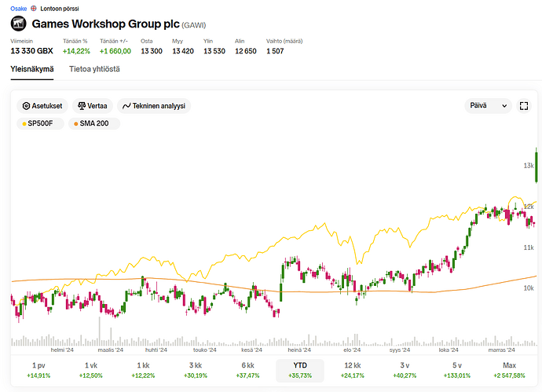Select the Max time range
The height and width of the screenshot is (392, 542).
pyautogui.click(x=509, y=370)
